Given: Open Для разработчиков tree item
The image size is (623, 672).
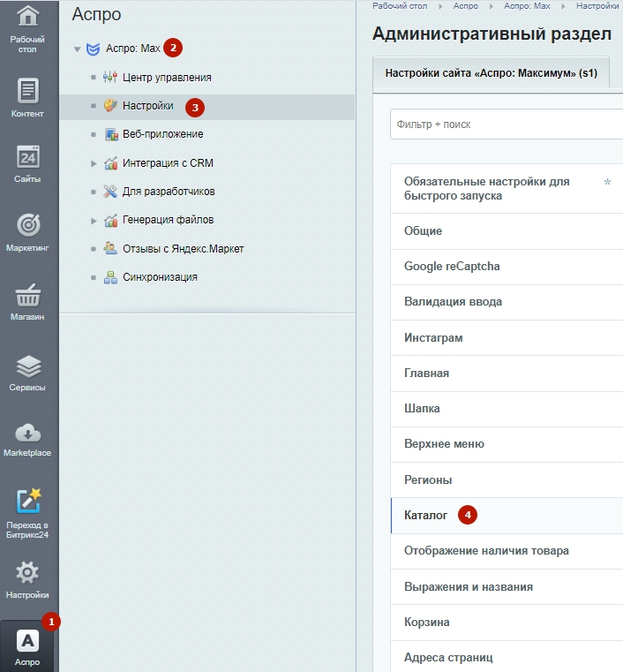Looking at the screenshot, I should pos(169,192).
